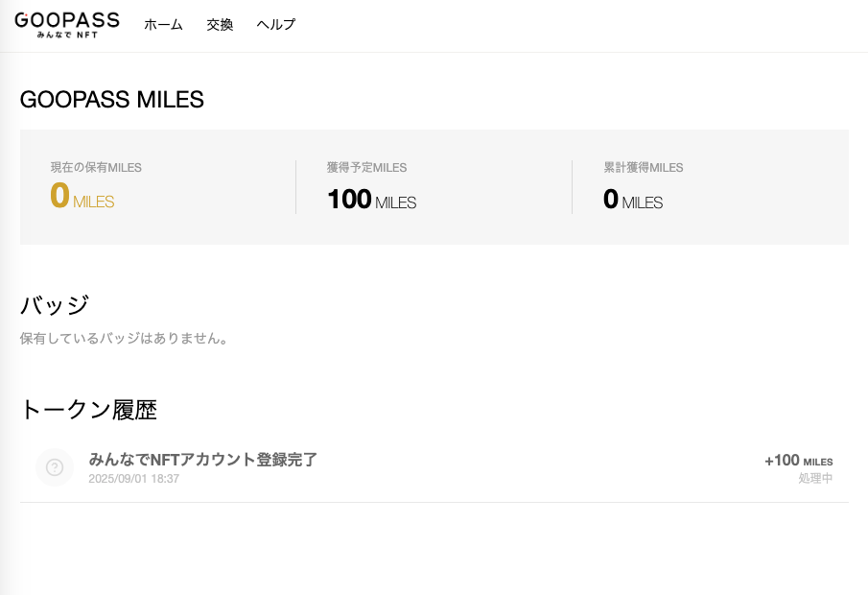Click the gold 0 MILES balance value
Viewport: 868px width, 595px height.
click(x=82, y=197)
